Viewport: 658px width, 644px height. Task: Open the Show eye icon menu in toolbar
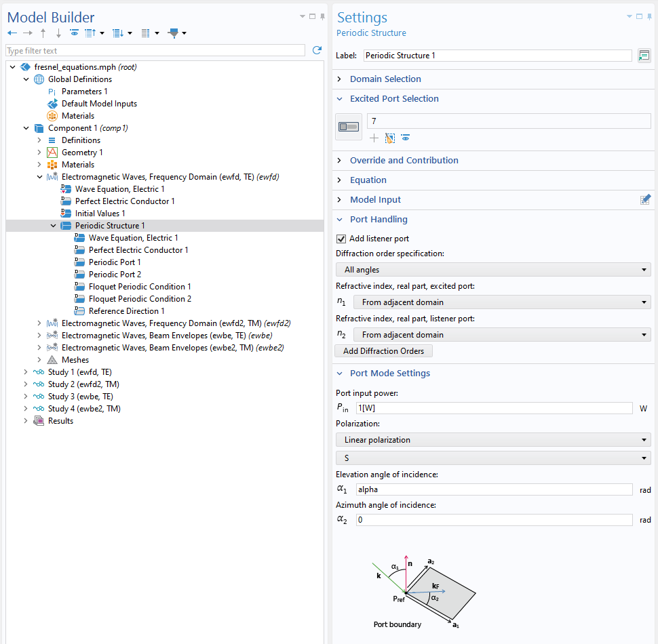[x=75, y=33]
